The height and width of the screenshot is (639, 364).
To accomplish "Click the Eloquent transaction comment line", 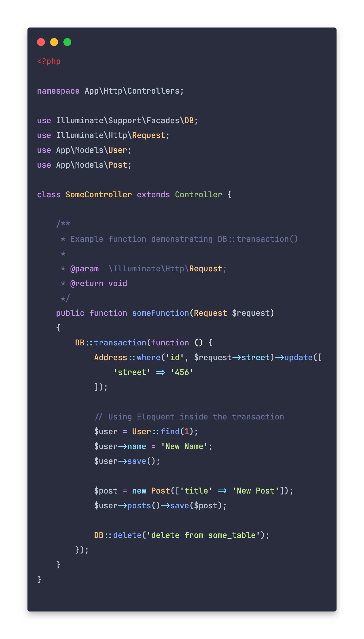I will point(189,417).
